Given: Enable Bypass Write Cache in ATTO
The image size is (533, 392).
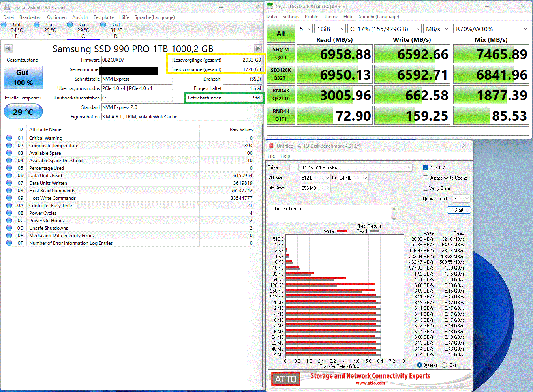Looking at the screenshot, I should 425,178.
